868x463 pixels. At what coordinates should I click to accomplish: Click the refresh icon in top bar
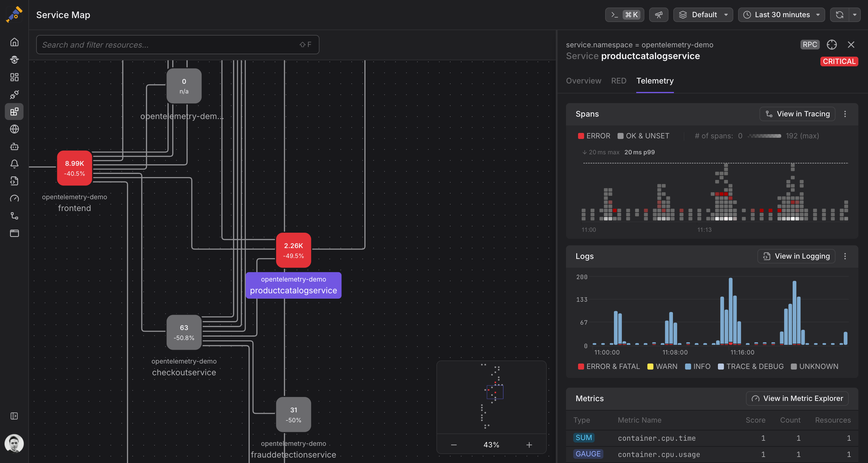tap(839, 15)
